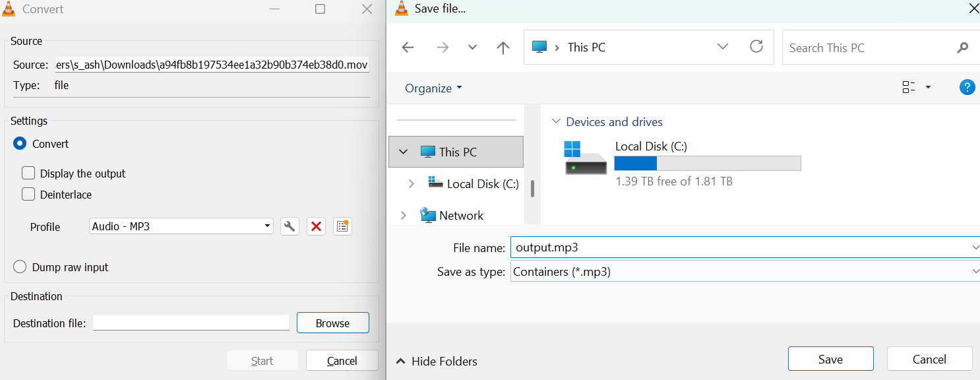Open the Profile dropdown showing Audio - MP3

point(181,226)
